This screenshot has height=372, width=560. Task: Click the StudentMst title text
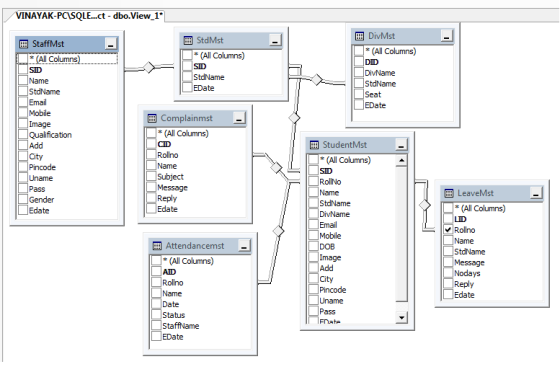pos(345,145)
